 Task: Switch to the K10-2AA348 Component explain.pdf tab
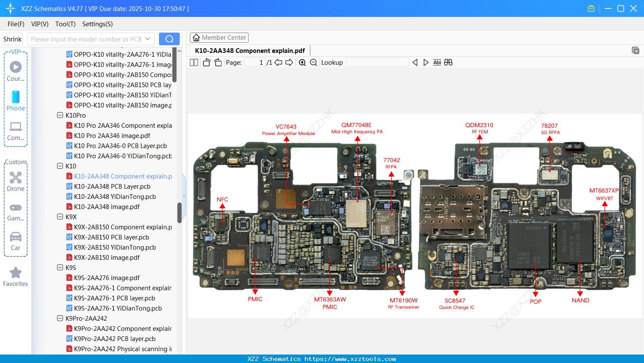[249, 50]
